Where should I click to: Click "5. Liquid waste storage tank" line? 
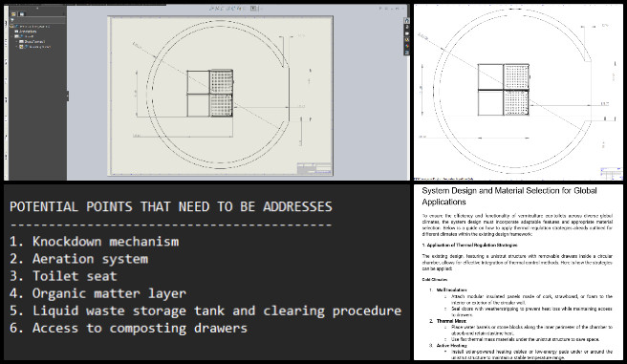[205, 310]
